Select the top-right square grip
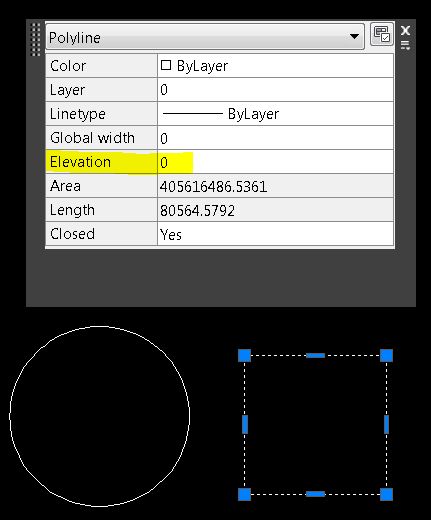 click(x=386, y=355)
